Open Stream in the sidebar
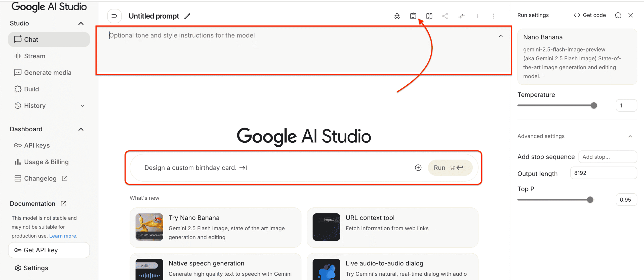The image size is (644, 280). (x=49, y=56)
